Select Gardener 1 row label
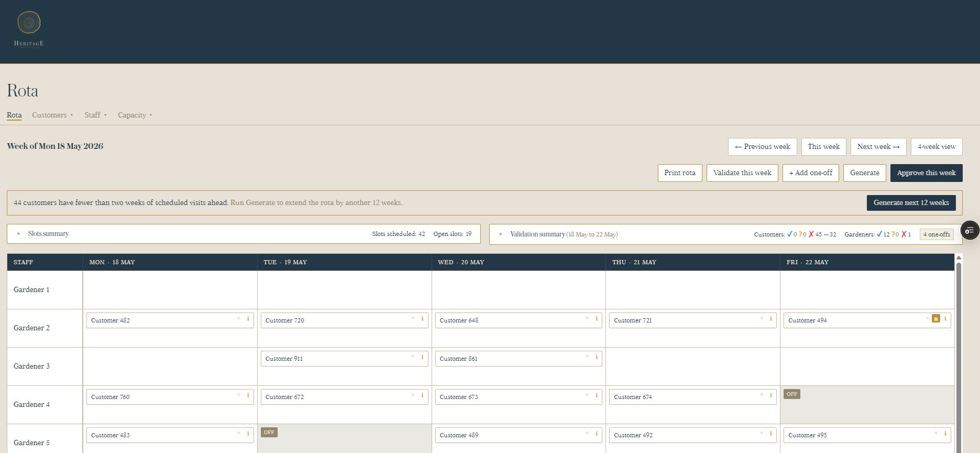The image size is (980, 453). pyautogui.click(x=31, y=290)
